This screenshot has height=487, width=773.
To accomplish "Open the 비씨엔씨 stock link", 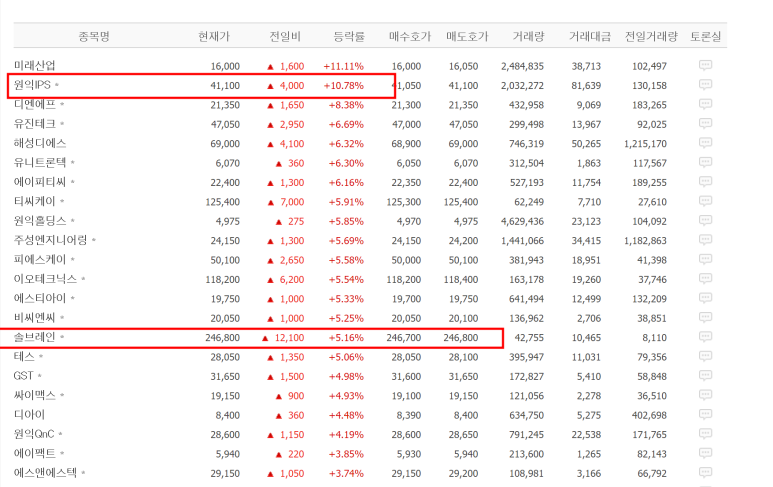I will [x=35, y=317].
